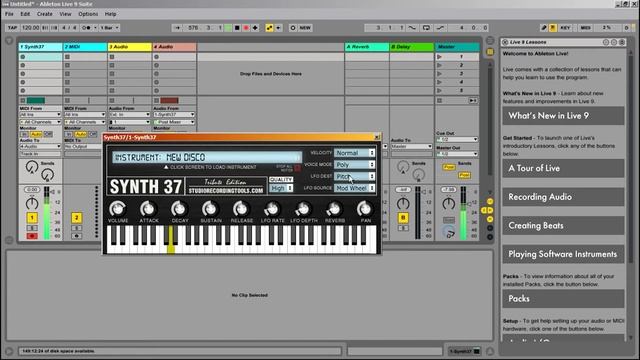
Task: Open the LFO Source Mod Wheel dropdown
Action: [354, 188]
